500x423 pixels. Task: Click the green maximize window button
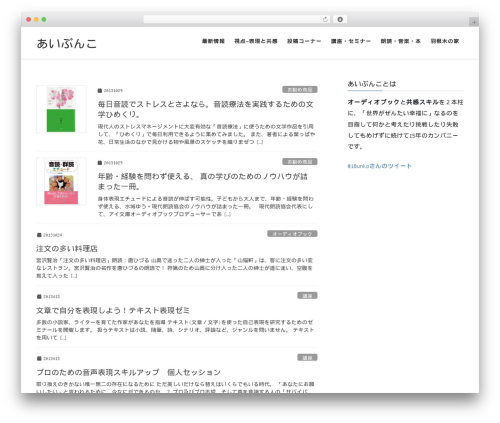tap(44, 20)
